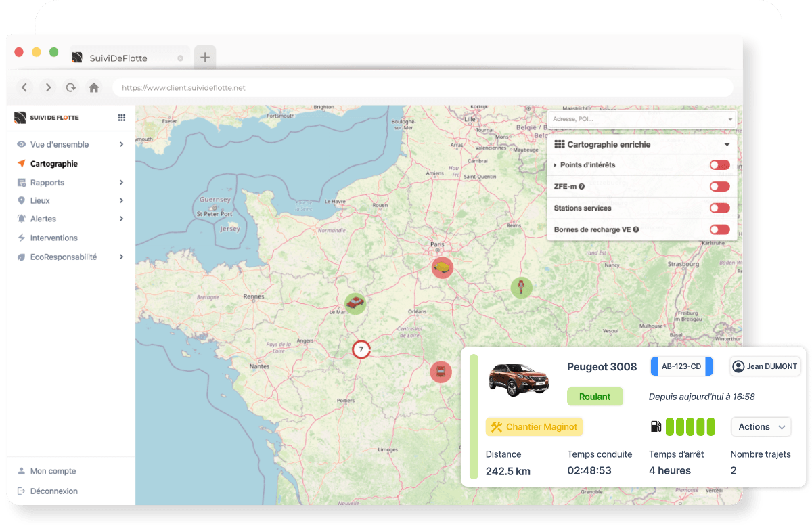Click the Peugeot 3008 title
Image resolution: width=812 pixels, height=530 pixels.
coord(602,366)
